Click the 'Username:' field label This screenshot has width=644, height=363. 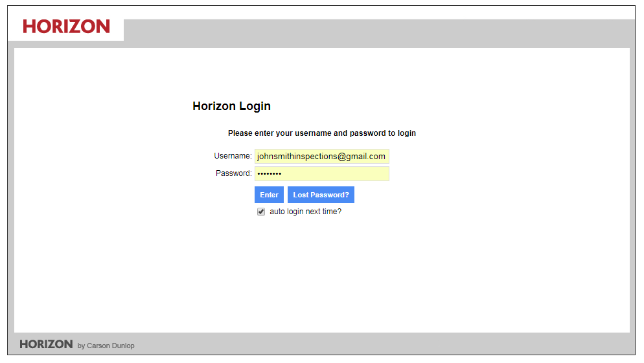tap(233, 156)
